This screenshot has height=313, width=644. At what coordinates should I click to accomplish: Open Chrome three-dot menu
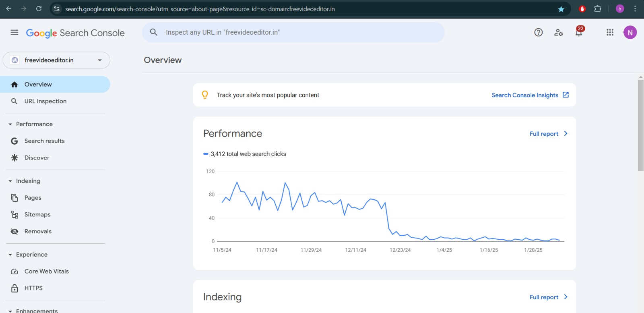635,9
